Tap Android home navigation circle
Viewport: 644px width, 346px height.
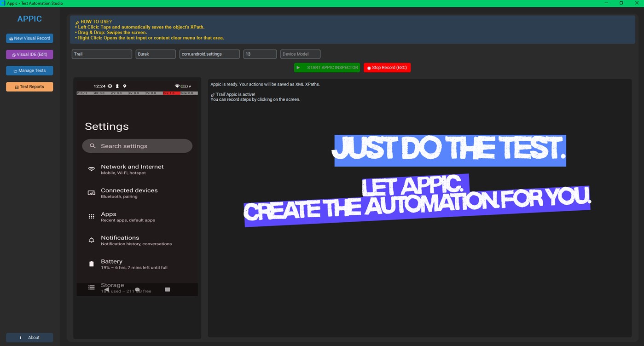click(137, 289)
